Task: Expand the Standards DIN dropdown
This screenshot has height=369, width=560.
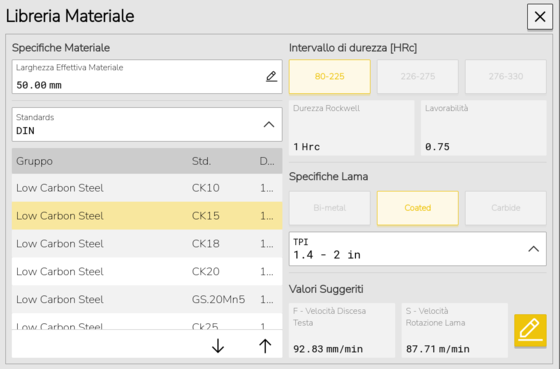Action: tap(147, 124)
